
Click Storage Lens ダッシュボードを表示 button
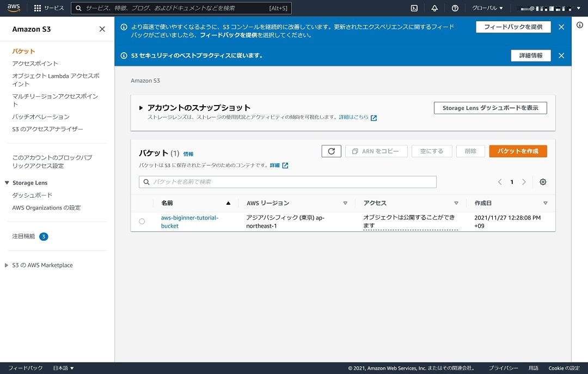point(490,108)
